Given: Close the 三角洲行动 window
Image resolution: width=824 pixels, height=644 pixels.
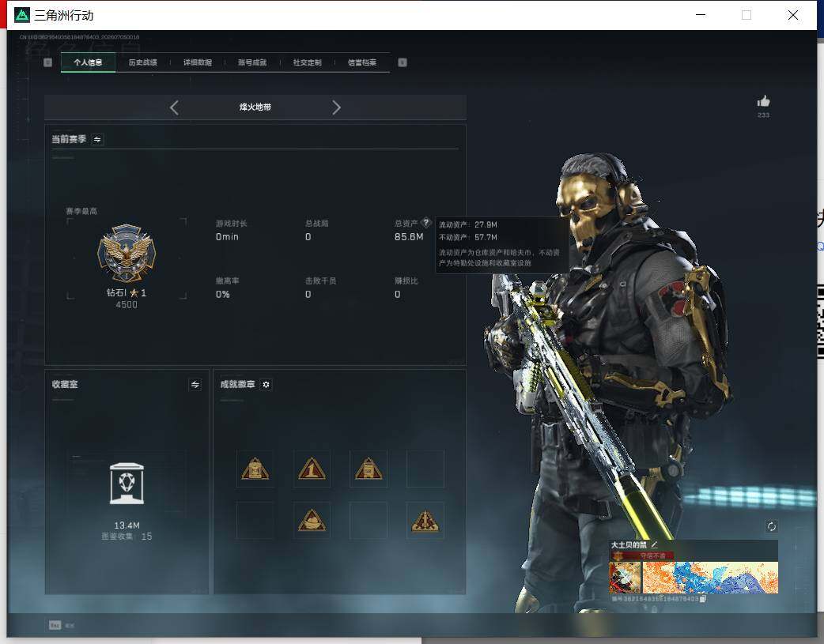Looking at the screenshot, I should (793, 15).
